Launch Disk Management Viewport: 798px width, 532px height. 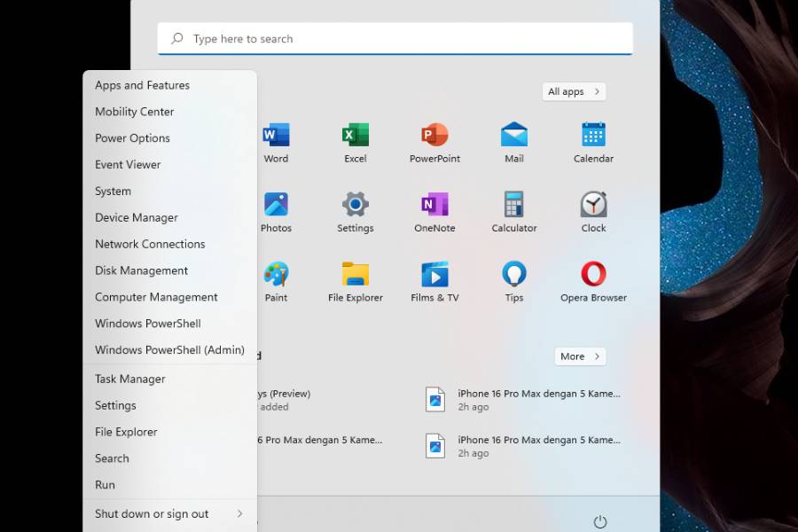pos(170,270)
